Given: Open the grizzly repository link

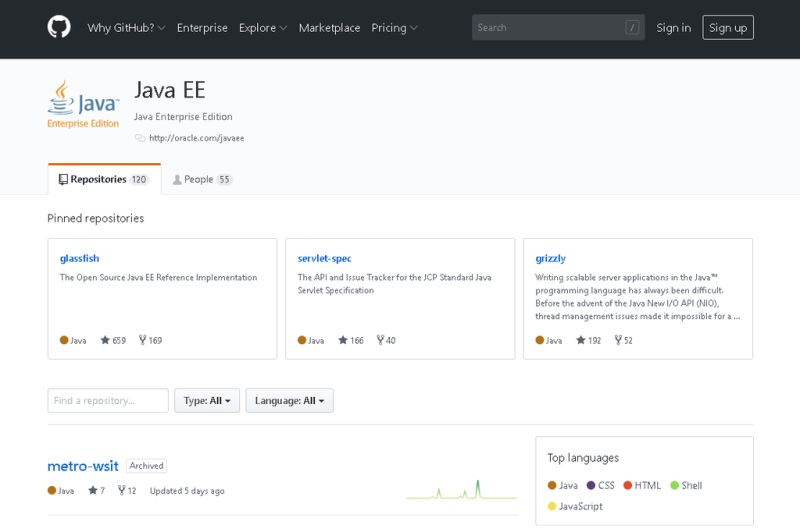Looking at the screenshot, I should (x=551, y=258).
